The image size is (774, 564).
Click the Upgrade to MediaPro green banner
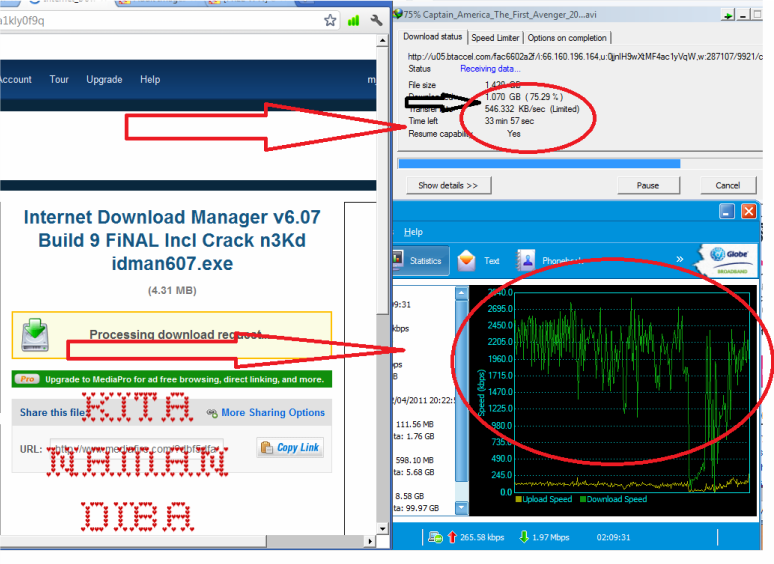pyautogui.click(x=172, y=379)
